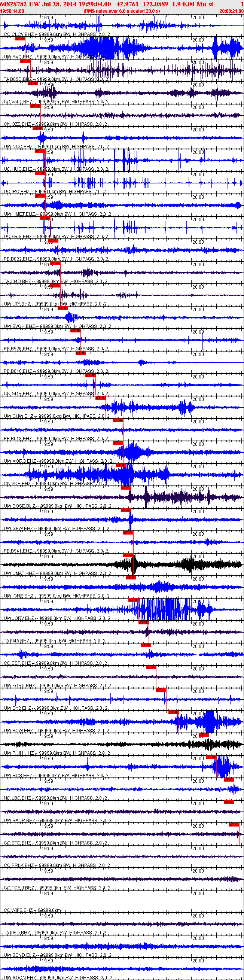Screen dimensions: 244x980
Task: Click red pick marker on UW GHW trace
Action: (100, 398)
